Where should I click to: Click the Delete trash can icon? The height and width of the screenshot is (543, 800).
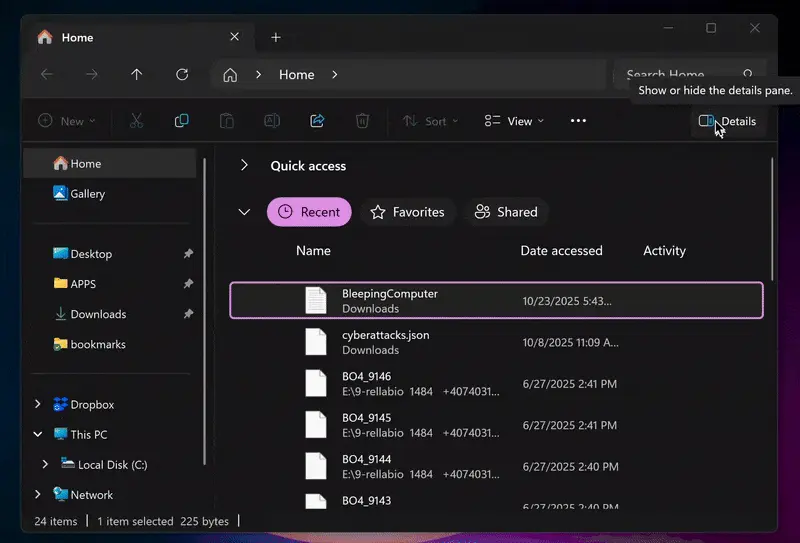click(x=362, y=121)
